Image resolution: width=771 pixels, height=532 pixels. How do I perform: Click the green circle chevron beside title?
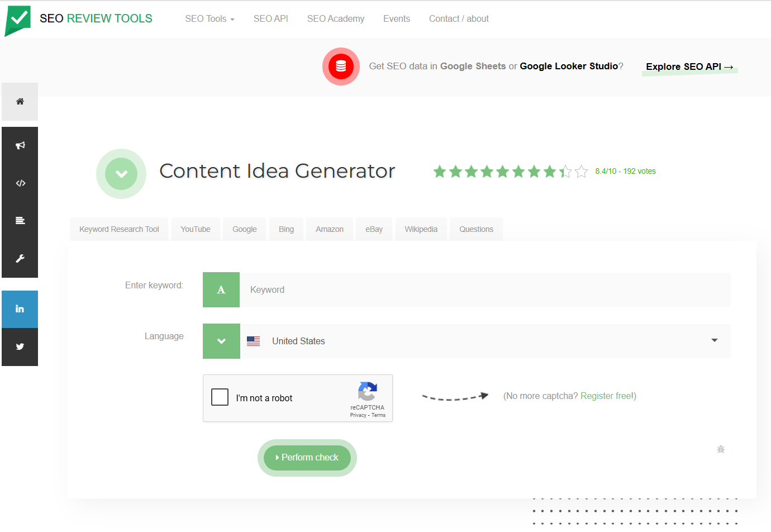tap(121, 174)
